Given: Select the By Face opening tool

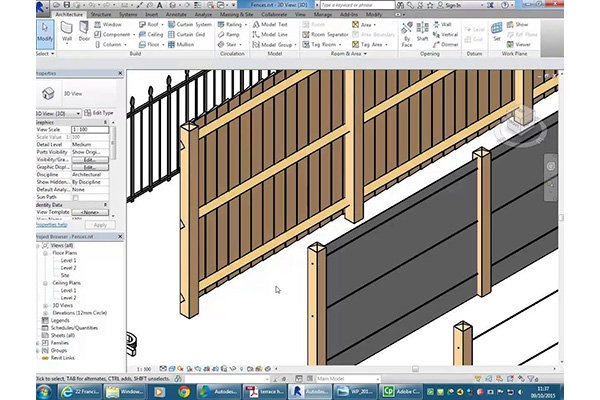Looking at the screenshot, I should [407, 34].
